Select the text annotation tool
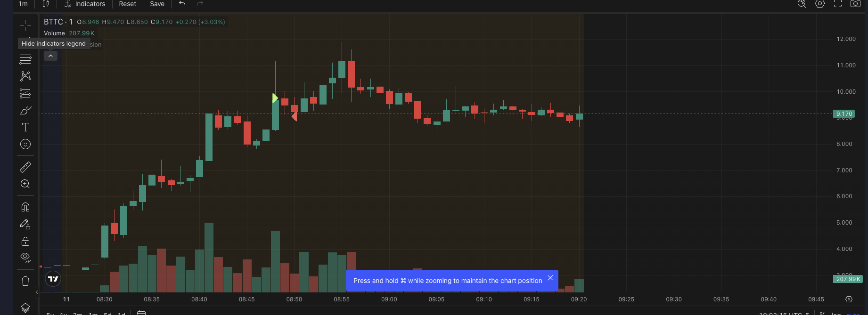The height and width of the screenshot is (315, 868). point(25,127)
